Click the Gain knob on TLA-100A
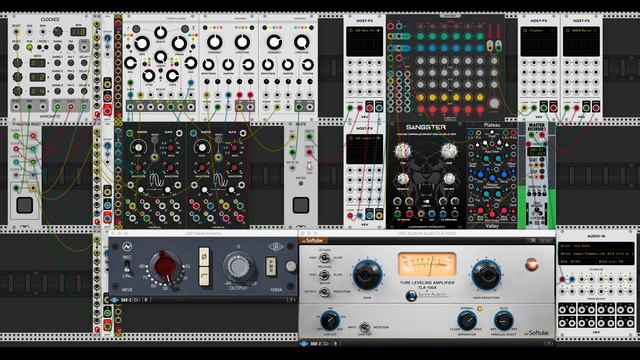The width and height of the screenshot is (640, 360). 367,275
